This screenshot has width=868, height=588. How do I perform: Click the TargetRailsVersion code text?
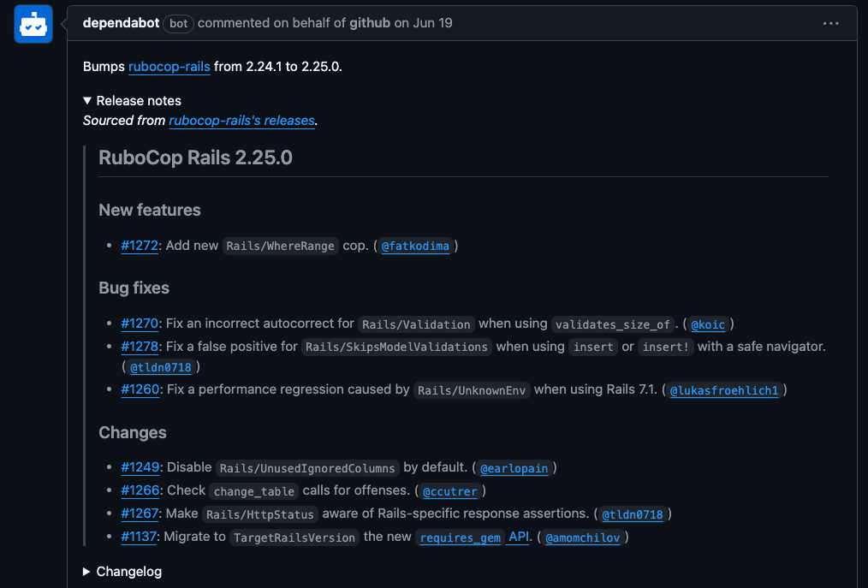pos(294,538)
